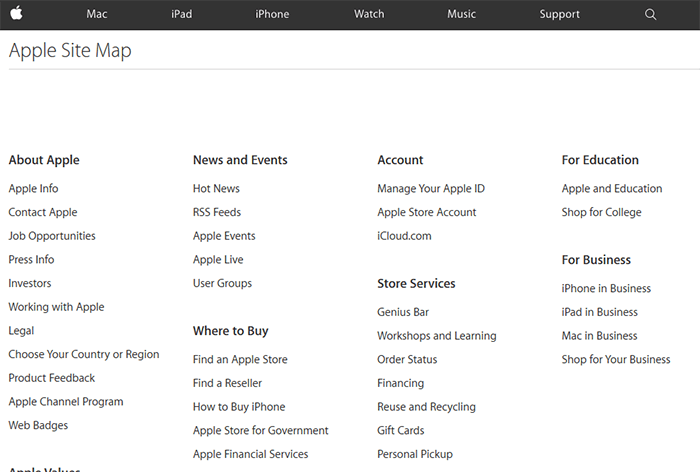Open the RSS Feeds link
700x472 pixels.
coord(217,213)
